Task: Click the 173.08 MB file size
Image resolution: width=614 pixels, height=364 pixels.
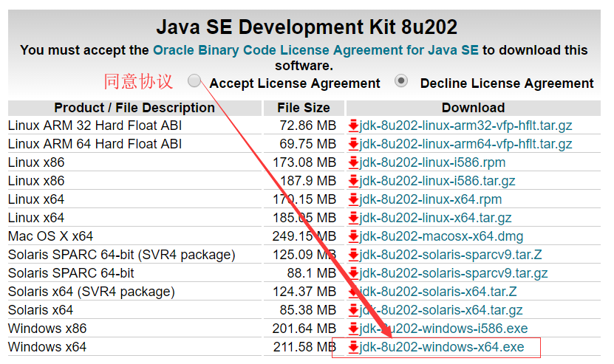Action: coord(304,162)
